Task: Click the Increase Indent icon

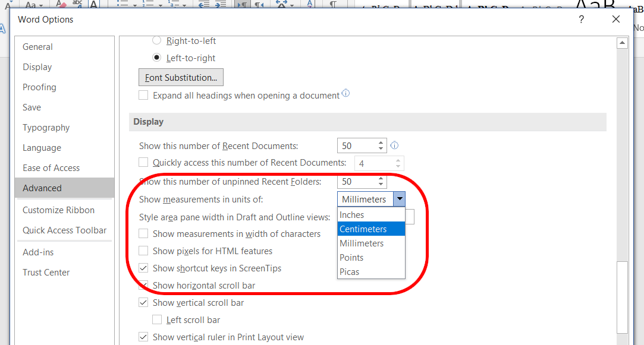Action: 219,5
